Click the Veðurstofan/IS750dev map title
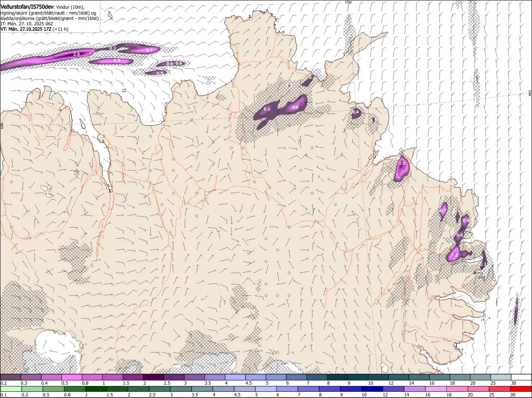Image resolution: width=532 pixels, height=398 pixels. 27,7
